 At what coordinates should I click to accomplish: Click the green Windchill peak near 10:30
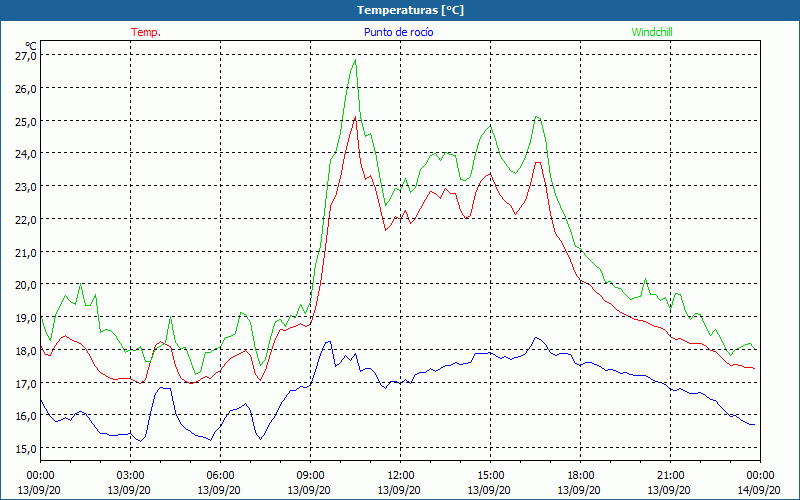pyautogui.click(x=355, y=60)
